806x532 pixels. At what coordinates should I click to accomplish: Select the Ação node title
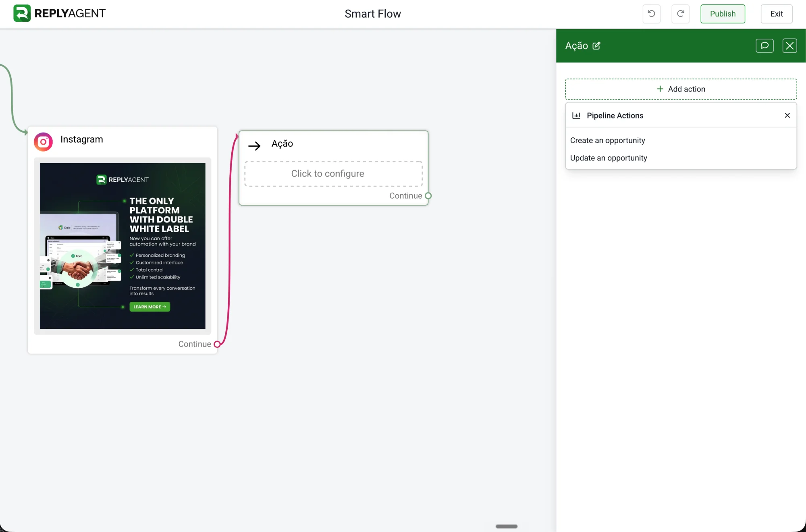pos(282,143)
